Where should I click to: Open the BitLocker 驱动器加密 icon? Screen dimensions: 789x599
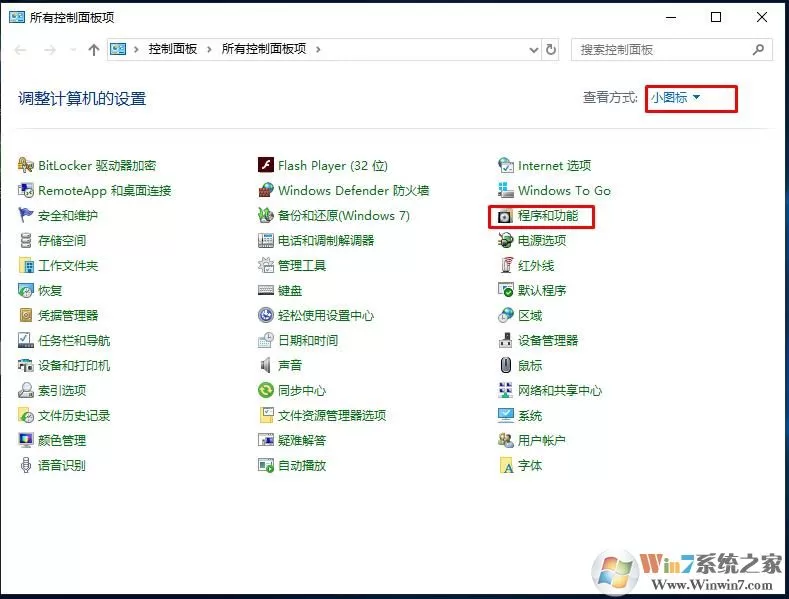pyautogui.click(x=25, y=166)
